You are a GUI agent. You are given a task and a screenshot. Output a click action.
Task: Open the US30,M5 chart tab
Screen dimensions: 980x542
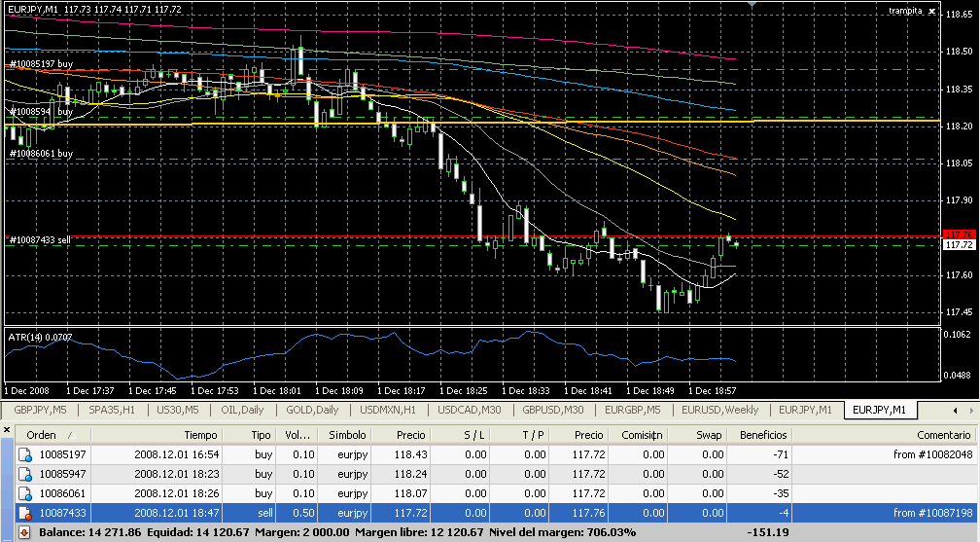pyautogui.click(x=178, y=410)
